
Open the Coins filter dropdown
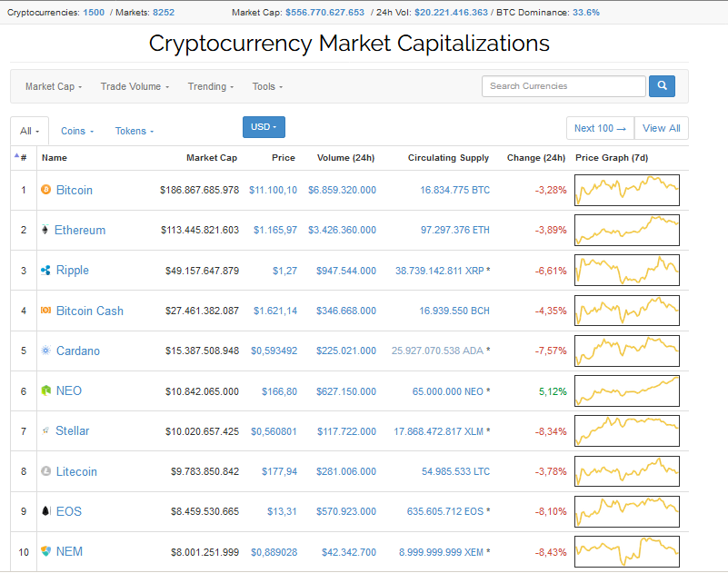coord(77,131)
